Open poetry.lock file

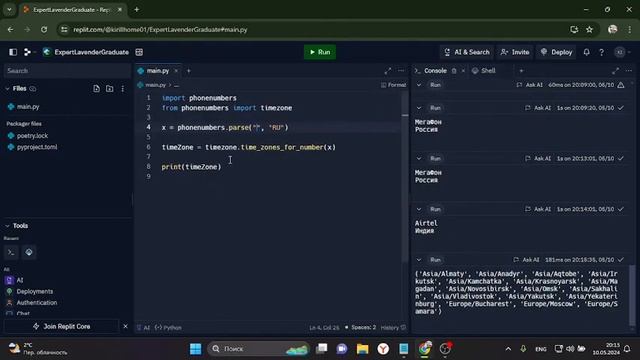click(x=32, y=136)
